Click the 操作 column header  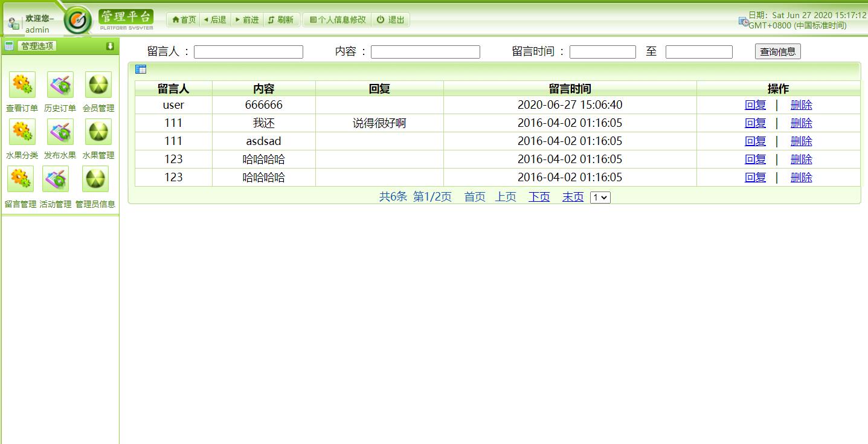coord(778,89)
